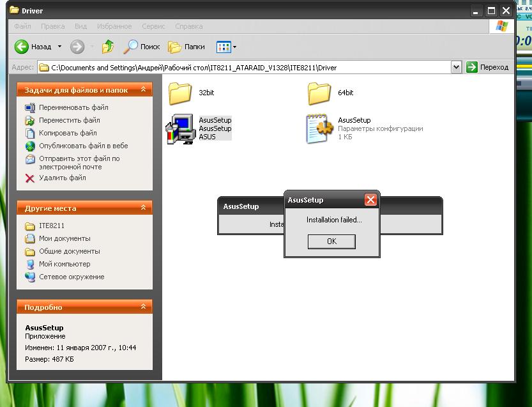The height and width of the screenshot is (407, 532).
Task: Collapse the Другие места panel
Action: (144, 208)
